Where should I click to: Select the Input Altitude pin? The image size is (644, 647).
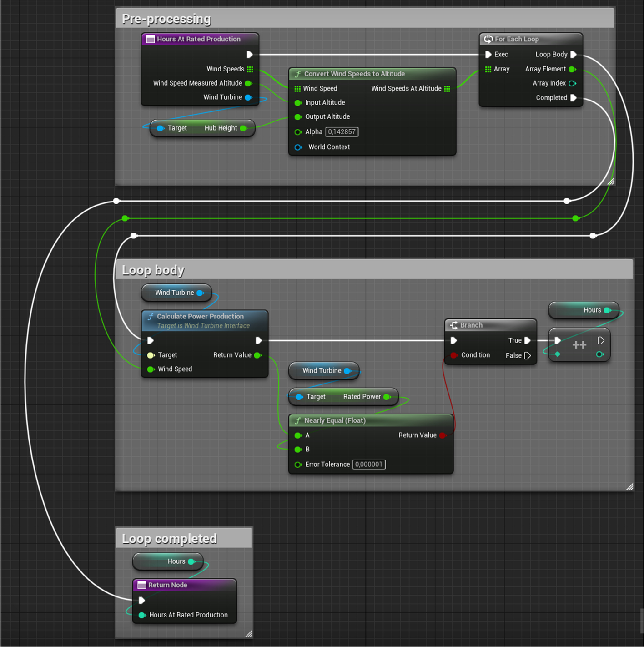(298, 103)
